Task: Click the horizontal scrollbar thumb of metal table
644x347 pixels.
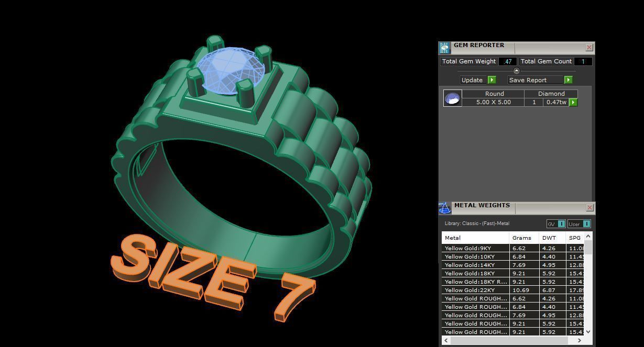Action: point(509,340)
